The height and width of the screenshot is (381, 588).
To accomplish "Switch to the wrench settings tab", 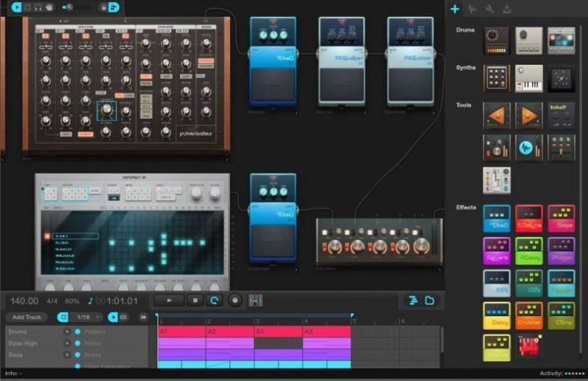I will [x=490, y=10].
